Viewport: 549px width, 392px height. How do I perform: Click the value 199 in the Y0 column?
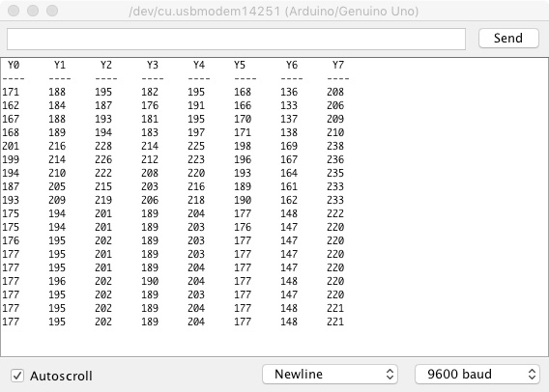click(11, 159)
